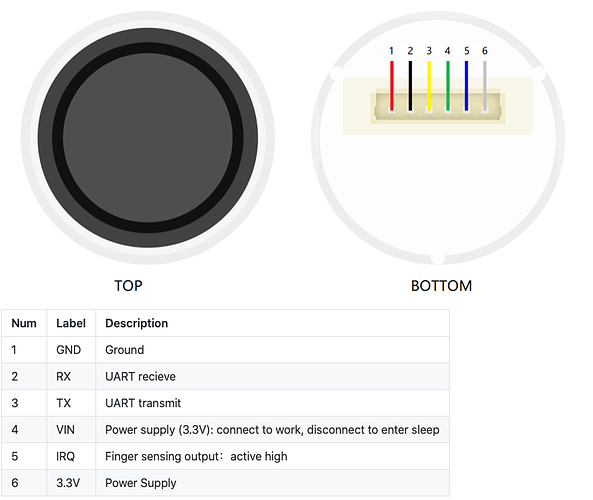Select the Description column header
Viewport: 593px width, 500px height.
point(137,323)
